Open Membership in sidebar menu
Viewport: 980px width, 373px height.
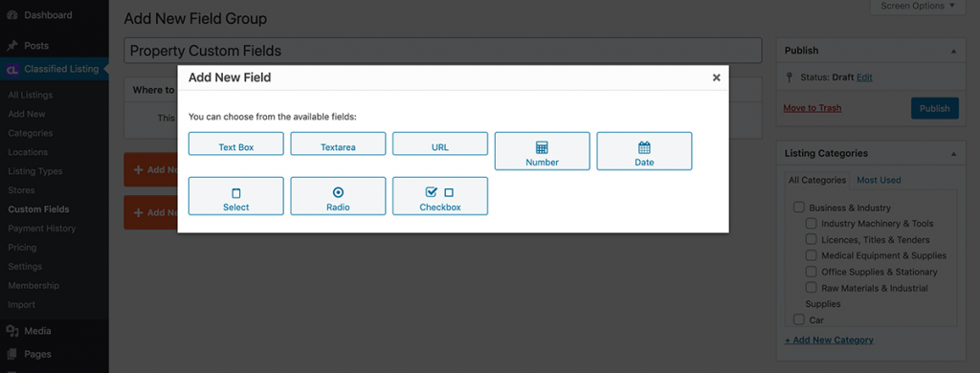[x=33, y=286]
